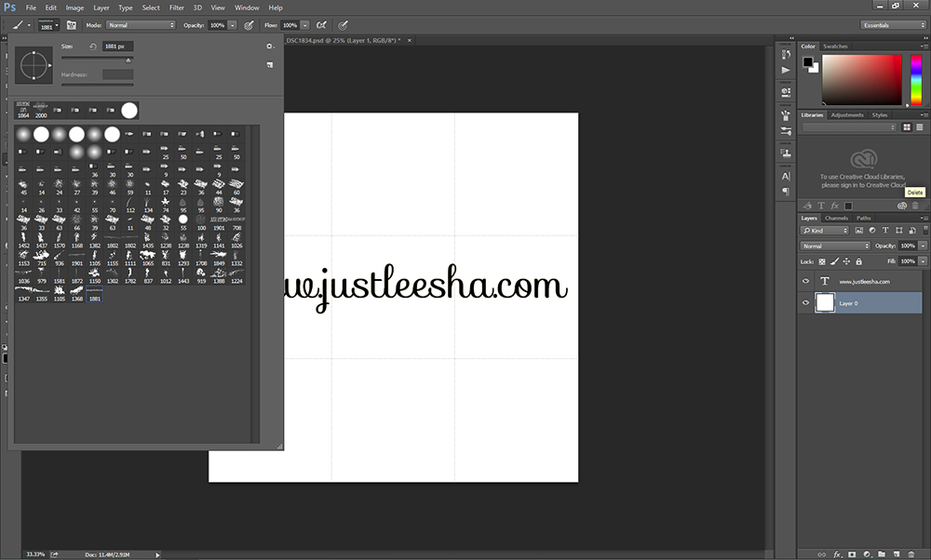Toggle pressure for opacity icon
Screen dimensions: 931x560
(x=249, y=25)
